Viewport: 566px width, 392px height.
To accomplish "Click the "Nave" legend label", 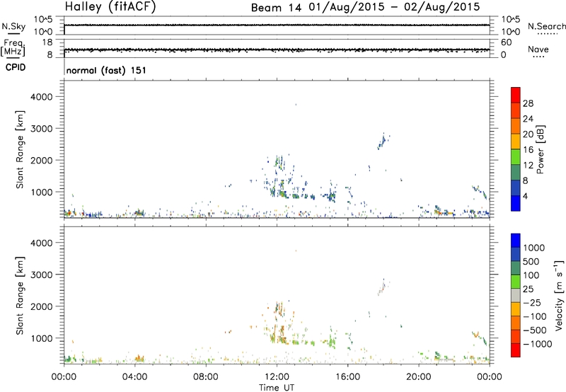I will [x=538, y=50].
